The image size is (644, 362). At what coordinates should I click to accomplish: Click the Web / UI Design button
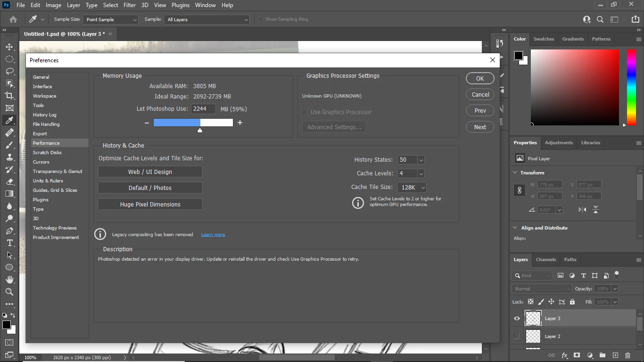coord(150,172)
